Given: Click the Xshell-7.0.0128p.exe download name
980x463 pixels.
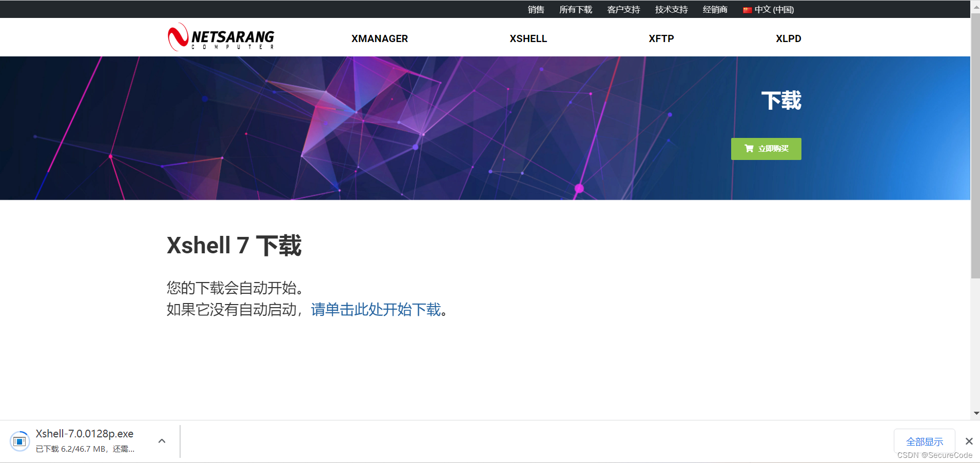Looking at the screenshot, I should [x=85, y=434].
